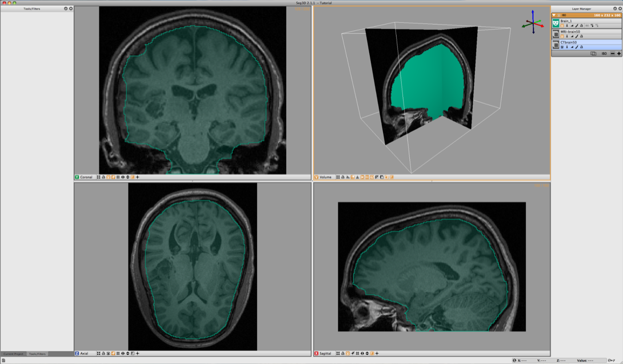Open Volume view type dropdown
The image size is (623, 364).
324,177
